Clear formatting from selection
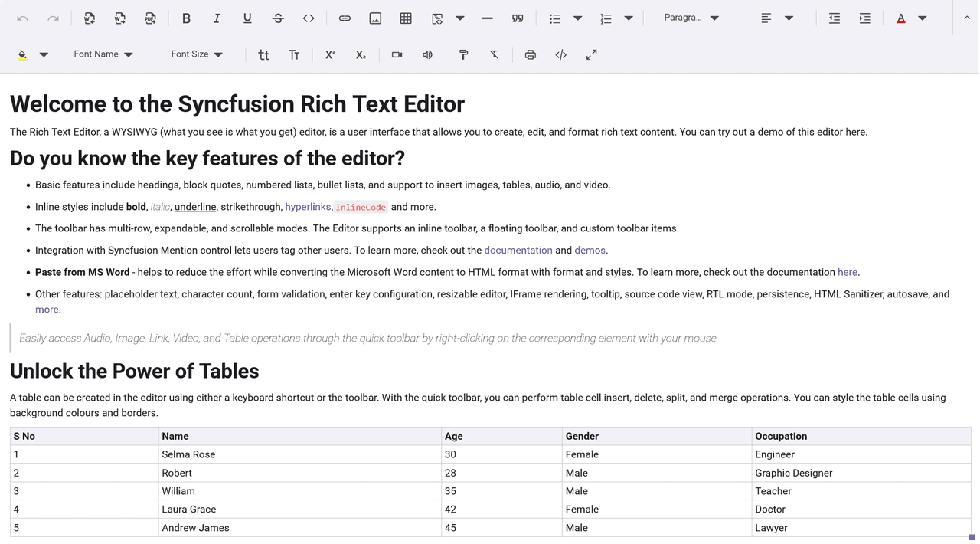This screenshot has height=544, width=980. (494, 54)
